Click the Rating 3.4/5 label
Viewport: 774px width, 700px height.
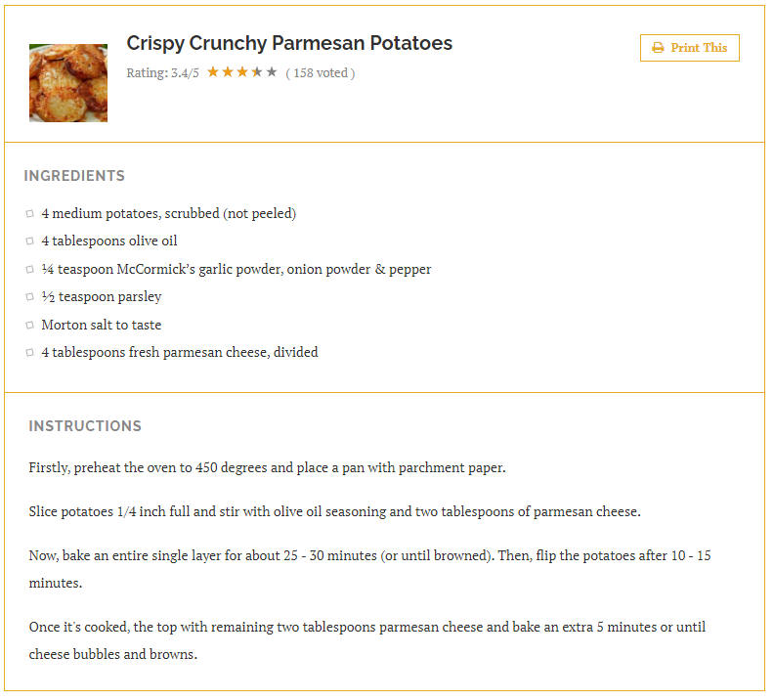pos(162,73)
